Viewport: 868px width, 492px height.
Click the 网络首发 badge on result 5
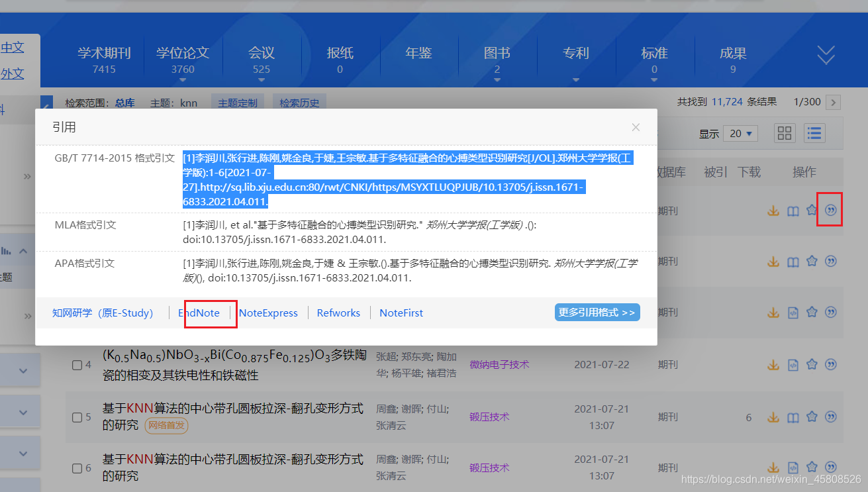(166, 425)
